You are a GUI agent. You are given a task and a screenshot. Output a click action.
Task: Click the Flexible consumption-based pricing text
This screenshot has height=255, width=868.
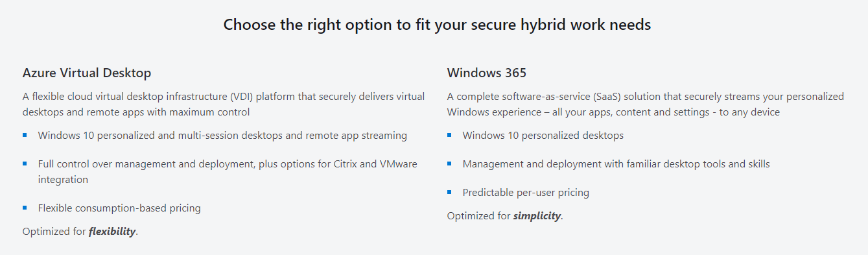click(x=119, y=208)
